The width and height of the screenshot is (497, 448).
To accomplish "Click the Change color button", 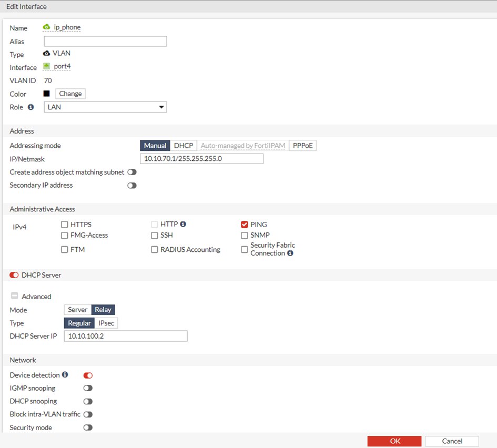I will pyautogui.click(x=70, y=94).
